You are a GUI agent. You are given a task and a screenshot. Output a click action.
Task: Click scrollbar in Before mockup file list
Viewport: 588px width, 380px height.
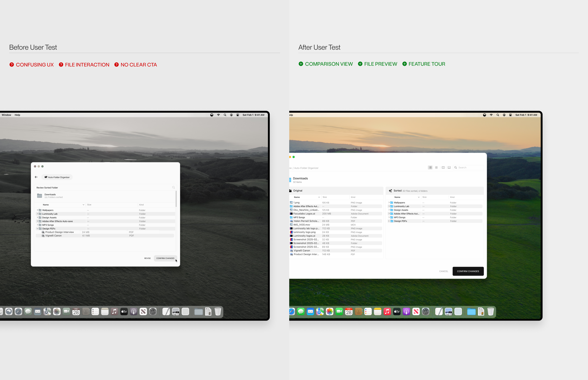pyautogui.click(x=176, y=199)
